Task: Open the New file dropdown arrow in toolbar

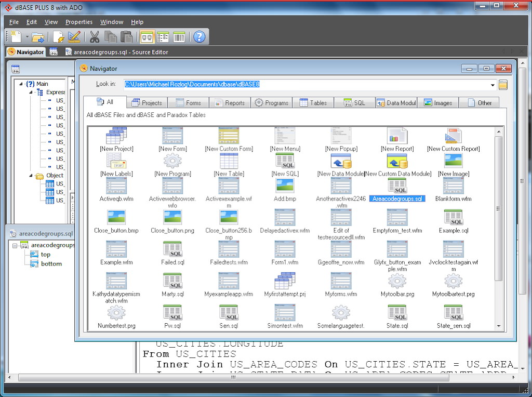Action: point(27,37)
